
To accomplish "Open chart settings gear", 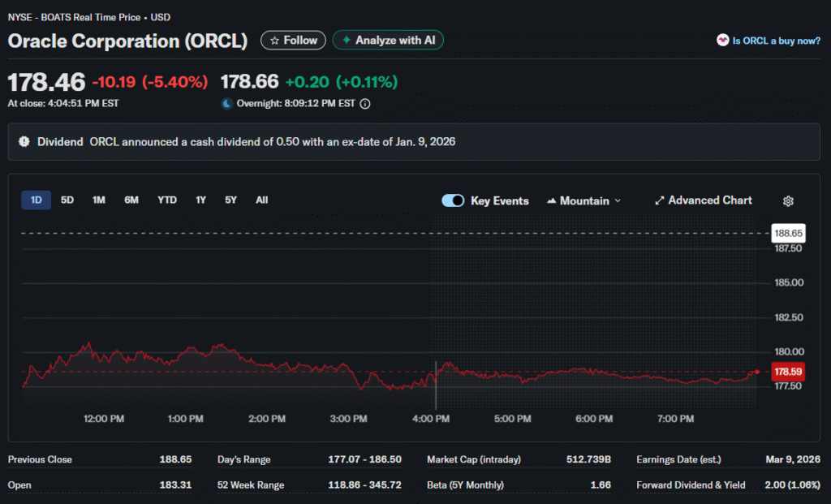I will coord(787,201).
